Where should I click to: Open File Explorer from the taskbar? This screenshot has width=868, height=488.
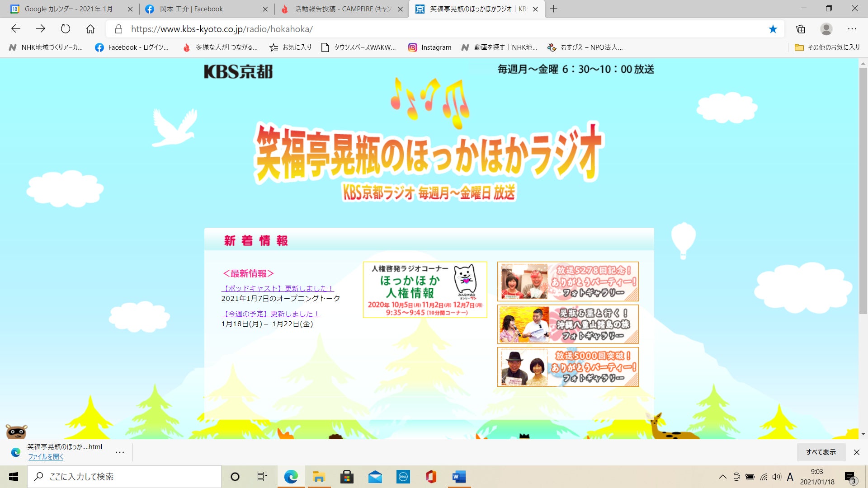coord(319,477)
